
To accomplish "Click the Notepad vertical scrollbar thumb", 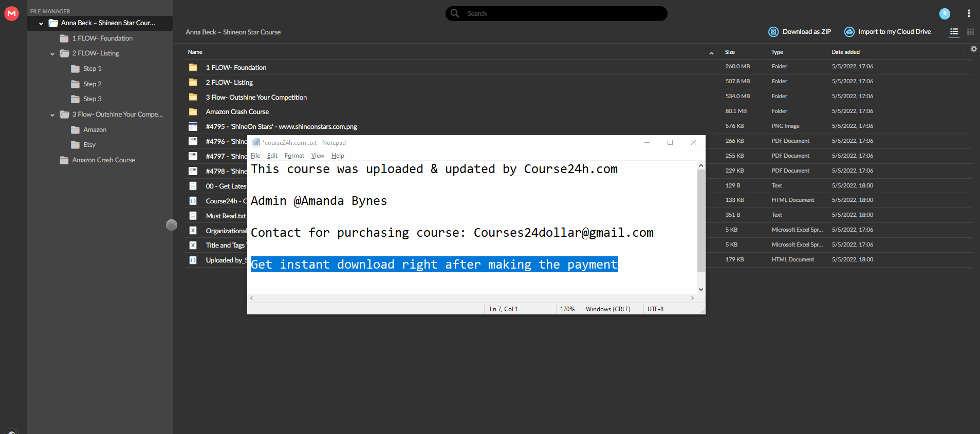I will click(x=701, y=221).
